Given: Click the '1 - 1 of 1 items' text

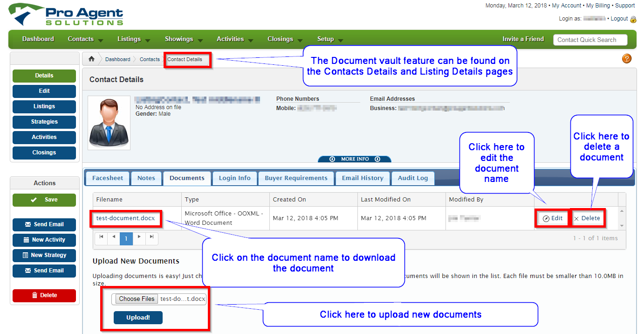Looking at the screenshot, I should pos(595,238).
